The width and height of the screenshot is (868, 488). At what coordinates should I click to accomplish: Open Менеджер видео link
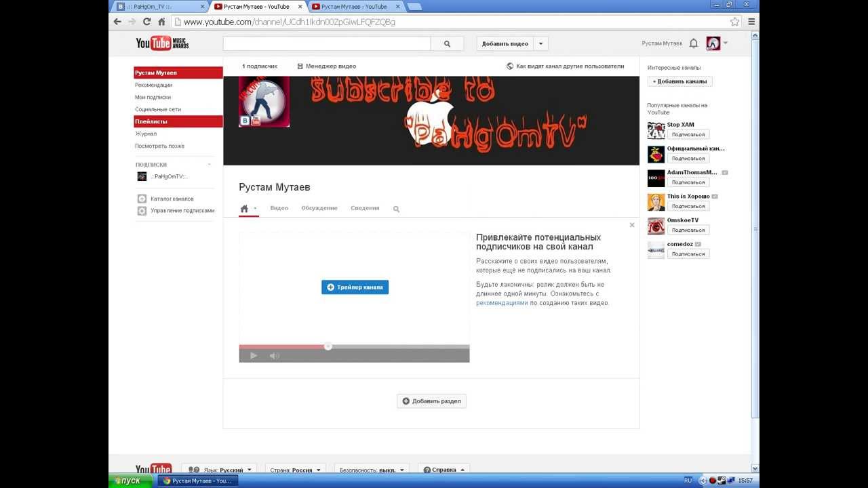click(327, 66)
